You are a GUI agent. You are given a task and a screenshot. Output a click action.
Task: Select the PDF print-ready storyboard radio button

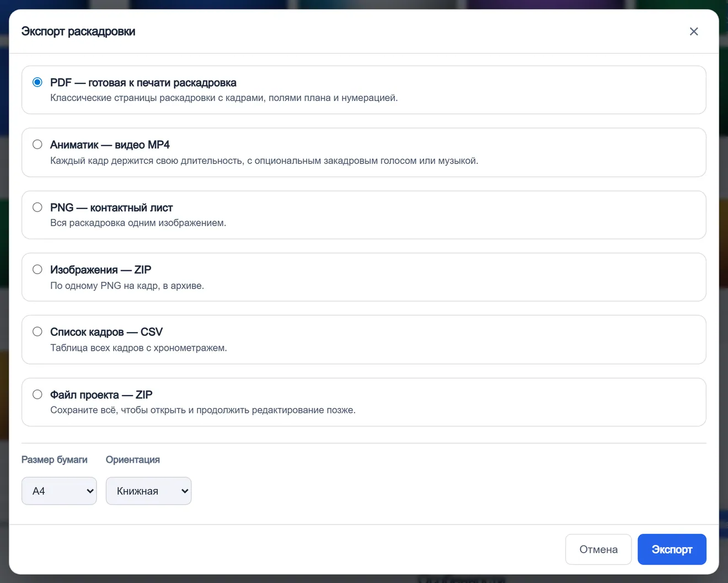pos(38,82)
